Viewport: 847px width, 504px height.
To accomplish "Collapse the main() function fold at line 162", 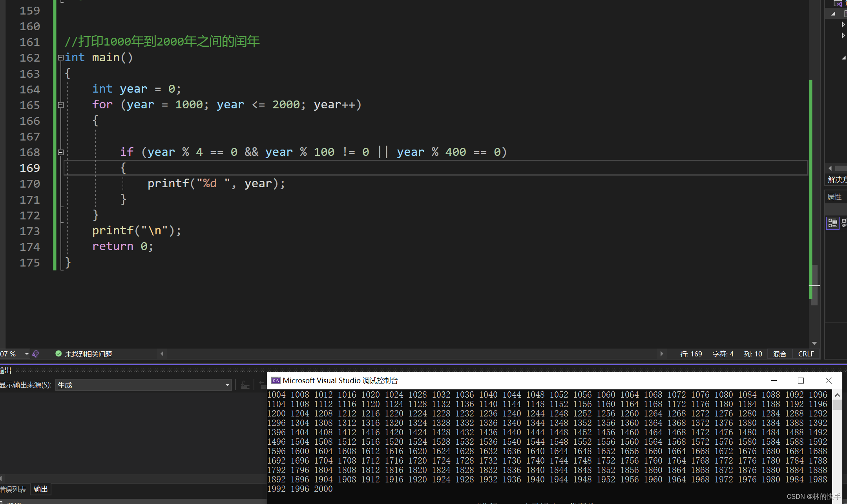I will [60, 58].
